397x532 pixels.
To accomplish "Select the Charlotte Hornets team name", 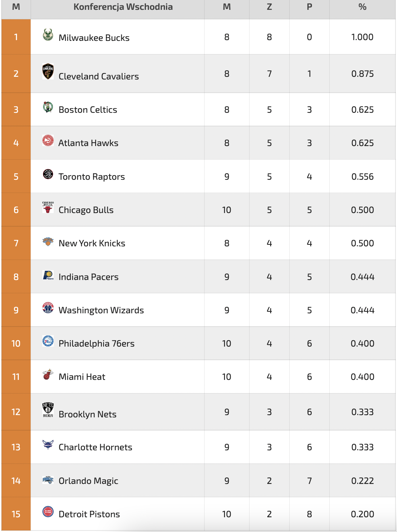I will click(x=95, y=447).
